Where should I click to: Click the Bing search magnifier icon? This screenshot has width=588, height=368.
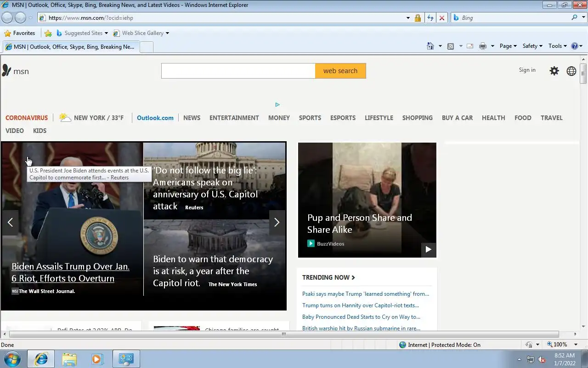coord(575,17)
